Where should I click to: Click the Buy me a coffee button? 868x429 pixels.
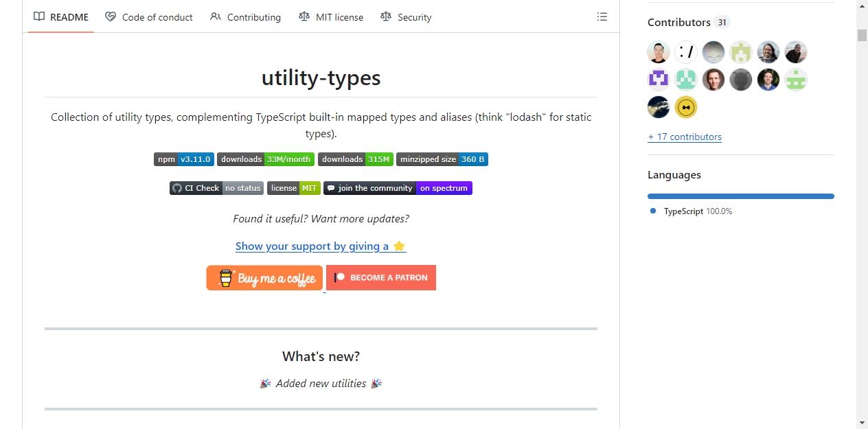[x=264, y=278]
